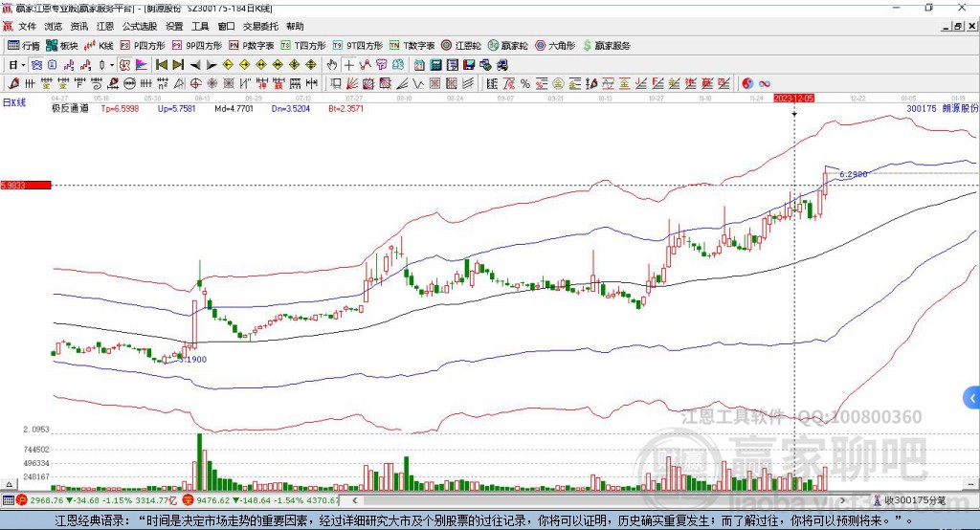Viewport: 980px width, 530px height.
Task: Open the 浏览 menu
Action: (54, 26)
